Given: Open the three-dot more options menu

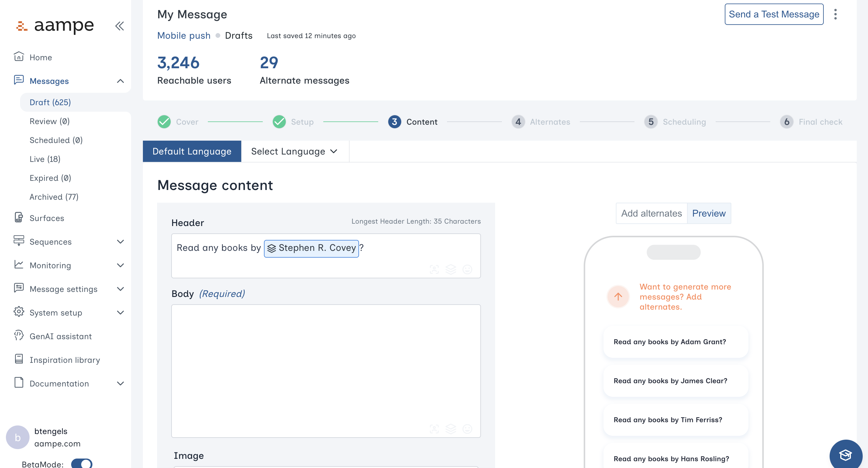Looking at the screenshot, I should (835, 14).
